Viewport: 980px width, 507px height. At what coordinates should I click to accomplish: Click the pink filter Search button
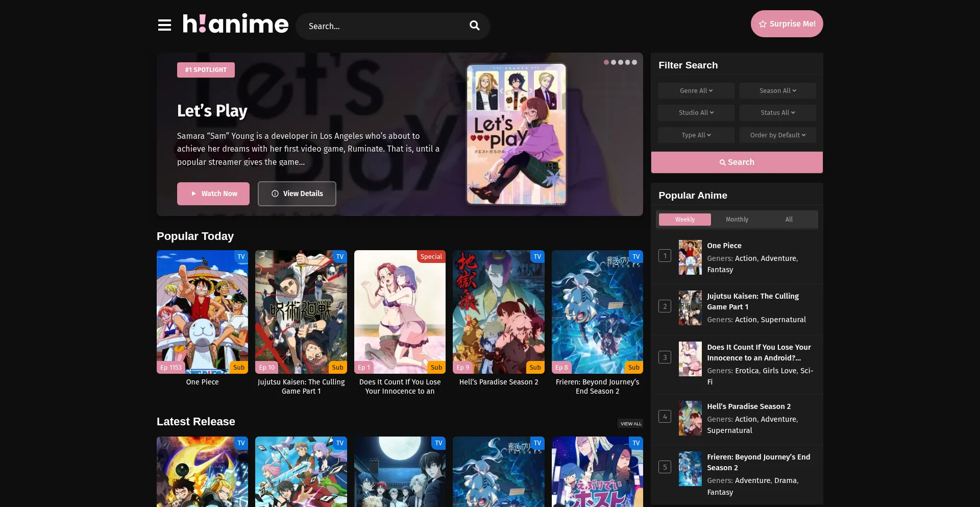click(x=737, y=162)
